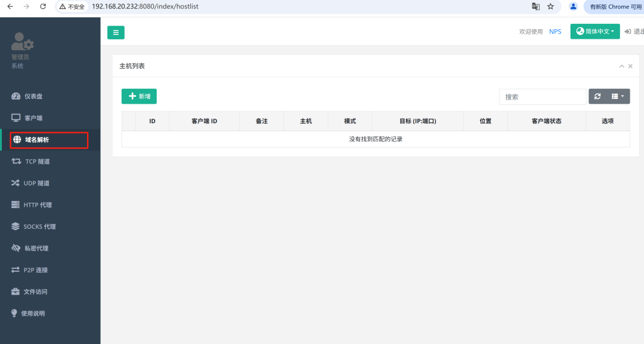Click the 没有找到匹配的记录 message
The image size is (644, 344).
376,139
